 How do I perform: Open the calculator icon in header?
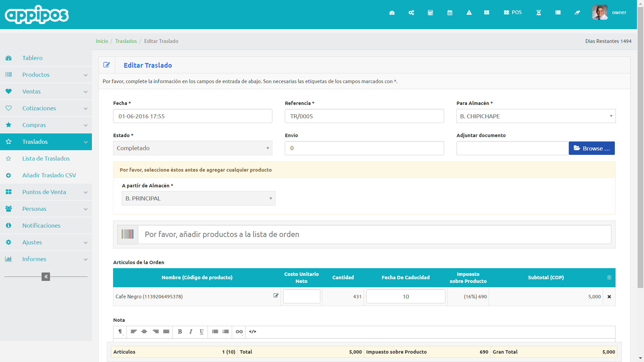tap(430, 13)
